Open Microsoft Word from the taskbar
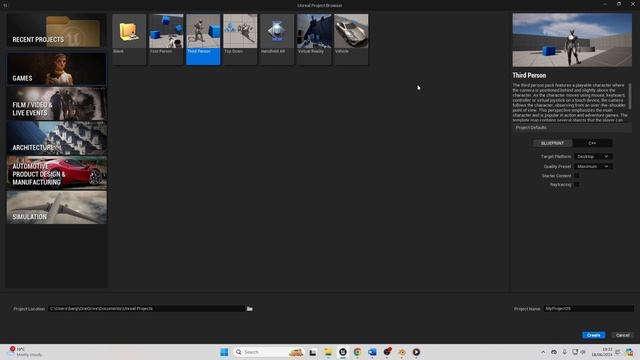Screen dimensions: 640x360 [372, 352]
